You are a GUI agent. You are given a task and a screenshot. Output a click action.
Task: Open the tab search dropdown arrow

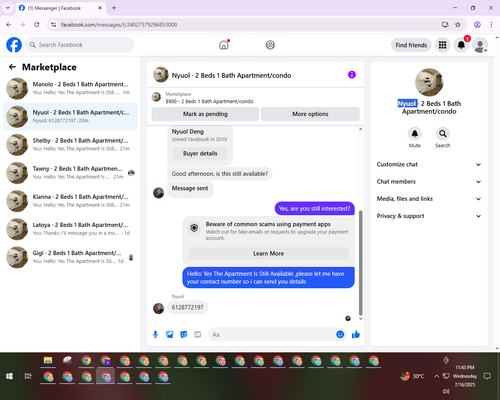[8, 8]
